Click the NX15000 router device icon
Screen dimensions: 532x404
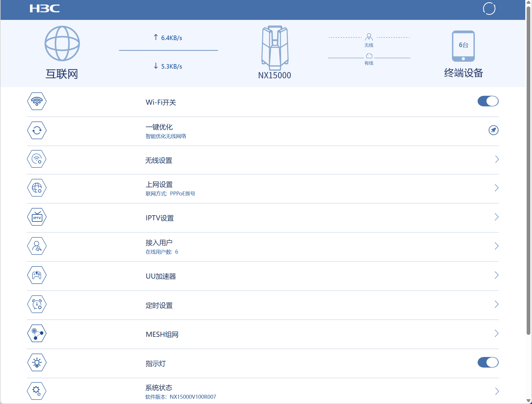click(x=275, y=48)
